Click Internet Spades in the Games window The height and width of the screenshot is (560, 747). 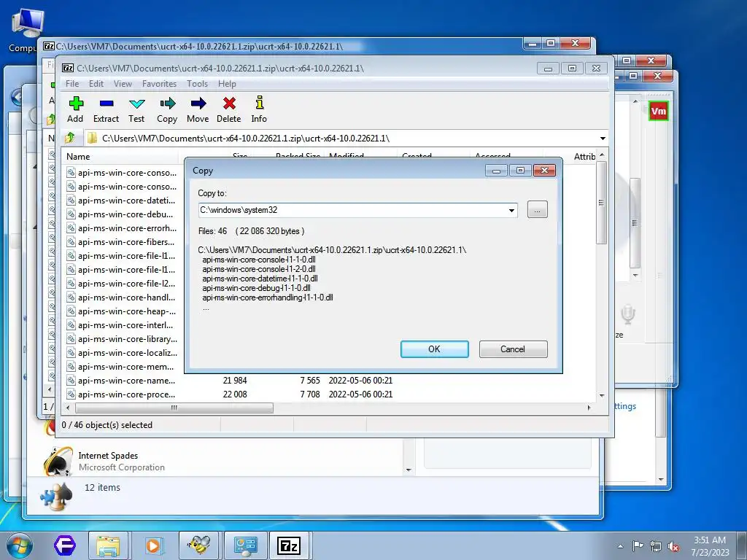point(108,456)
